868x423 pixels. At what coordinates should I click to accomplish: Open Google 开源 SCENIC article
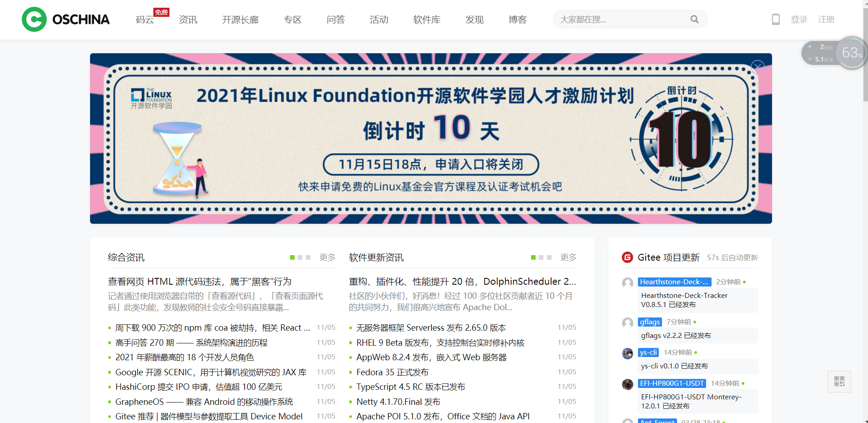point(211,373)
